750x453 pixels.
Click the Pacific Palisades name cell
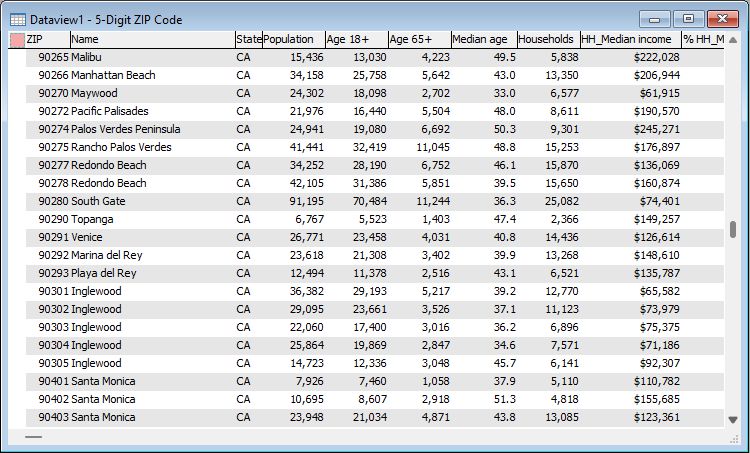(x=110, y=111)
